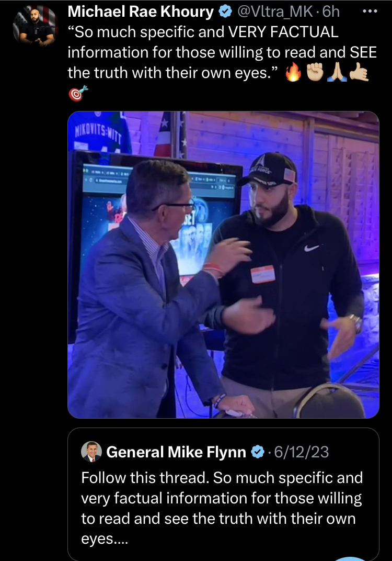Click the fire emoji in the tweet
The image size is (392, 561).
293,72
